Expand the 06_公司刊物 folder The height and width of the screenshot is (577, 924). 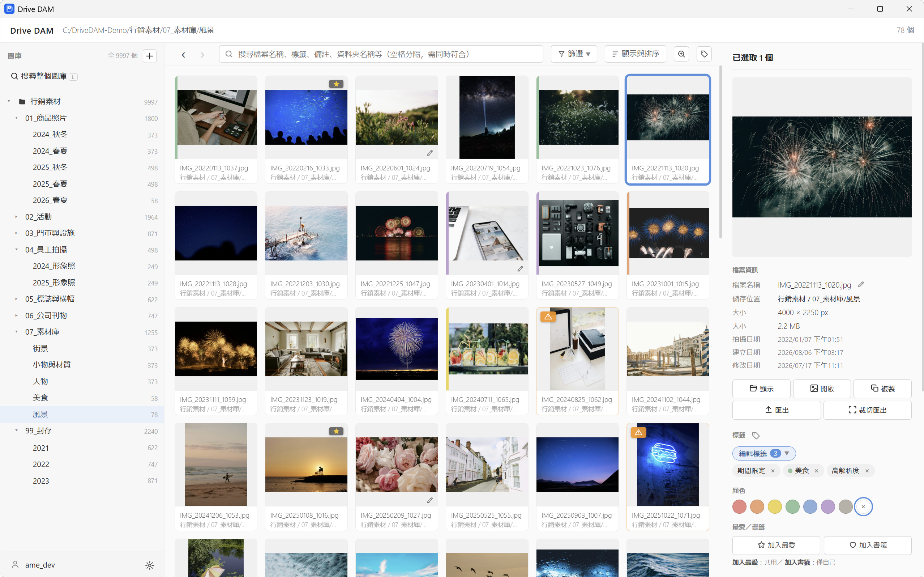pos(16,315)
